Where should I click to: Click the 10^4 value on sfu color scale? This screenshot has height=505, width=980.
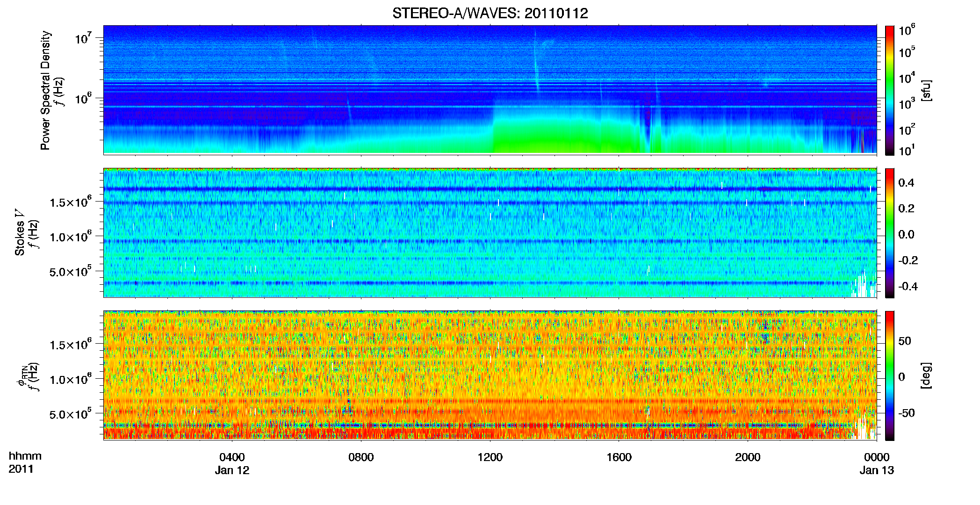(x=907, y=78)
